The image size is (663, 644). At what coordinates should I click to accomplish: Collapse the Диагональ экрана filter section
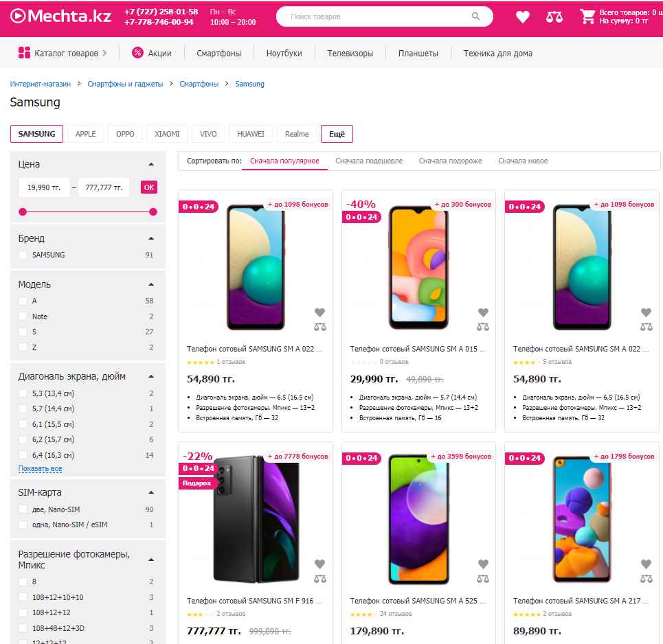click(151, 376)
